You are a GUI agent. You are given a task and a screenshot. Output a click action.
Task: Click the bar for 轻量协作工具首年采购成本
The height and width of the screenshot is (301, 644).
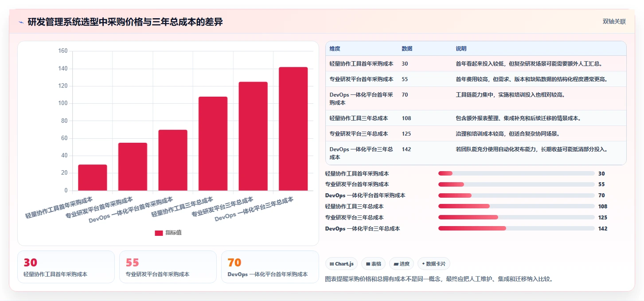pos(93,177)
